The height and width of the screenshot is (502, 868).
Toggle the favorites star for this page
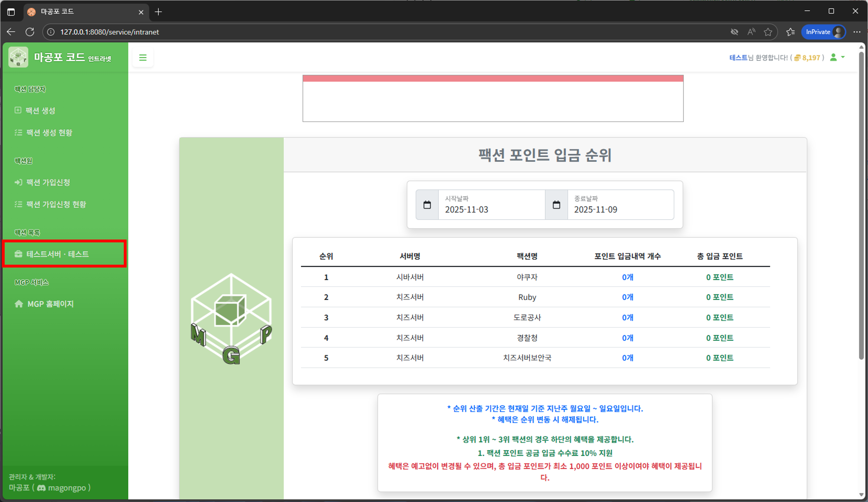768,32
